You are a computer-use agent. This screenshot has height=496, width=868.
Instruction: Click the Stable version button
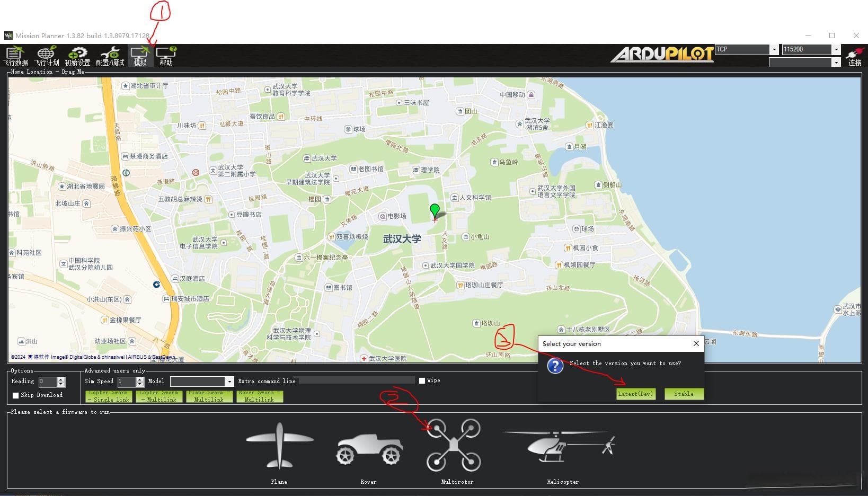pyautogui.click(x=684, y=394)
